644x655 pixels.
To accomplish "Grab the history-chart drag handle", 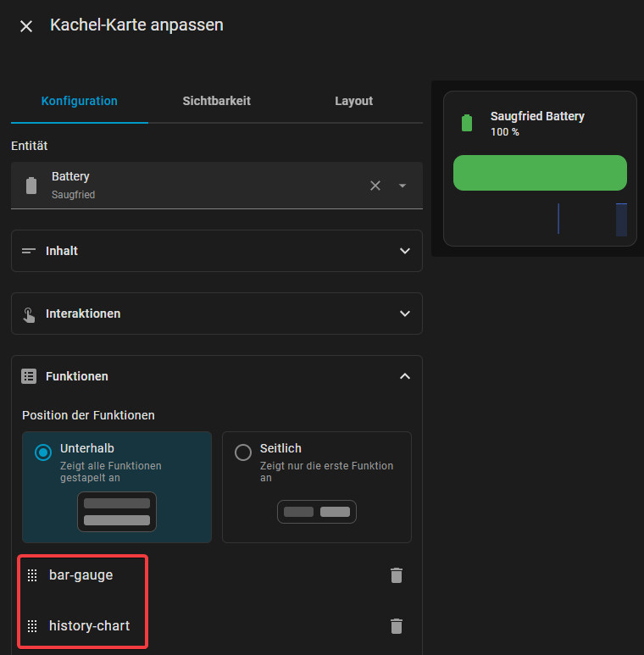I will point(32,626).
